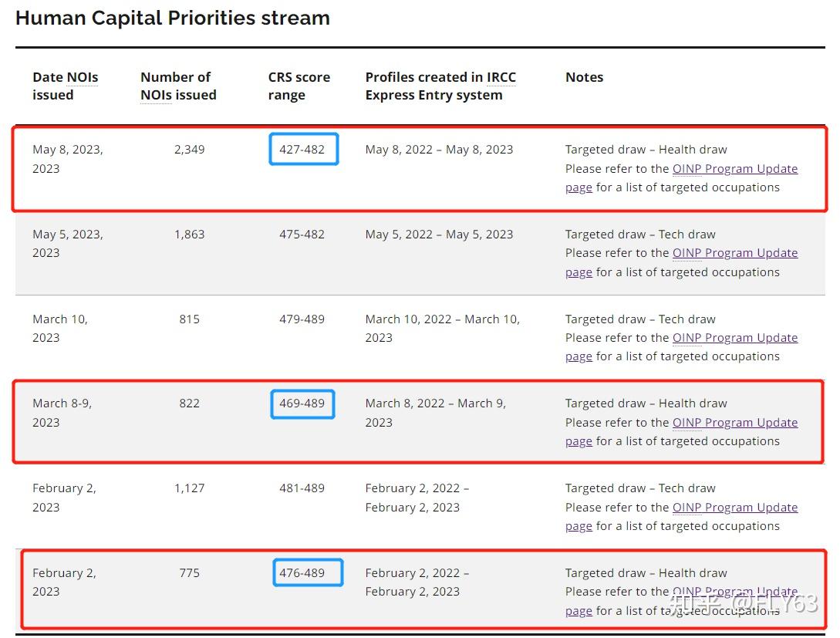Viewport: 840px width, 638px height.
Task: Select the 469-489 CRS score cell
Action: (x=302, y=404)
